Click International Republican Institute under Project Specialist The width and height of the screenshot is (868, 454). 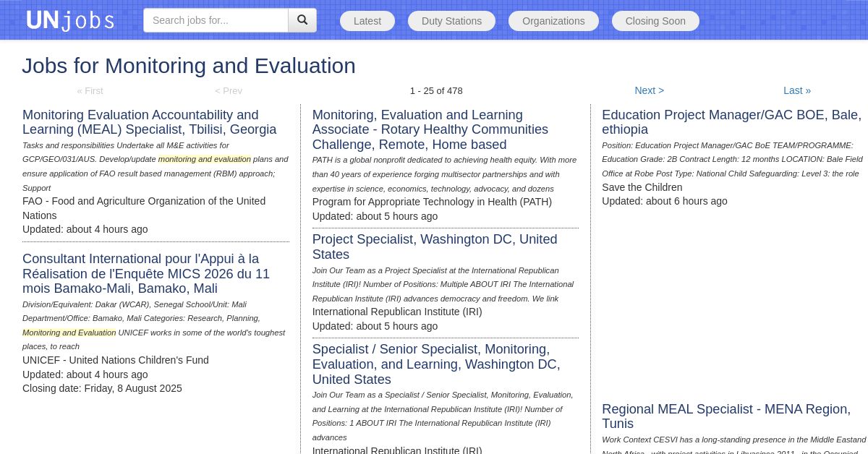click(x=397, y=312)
